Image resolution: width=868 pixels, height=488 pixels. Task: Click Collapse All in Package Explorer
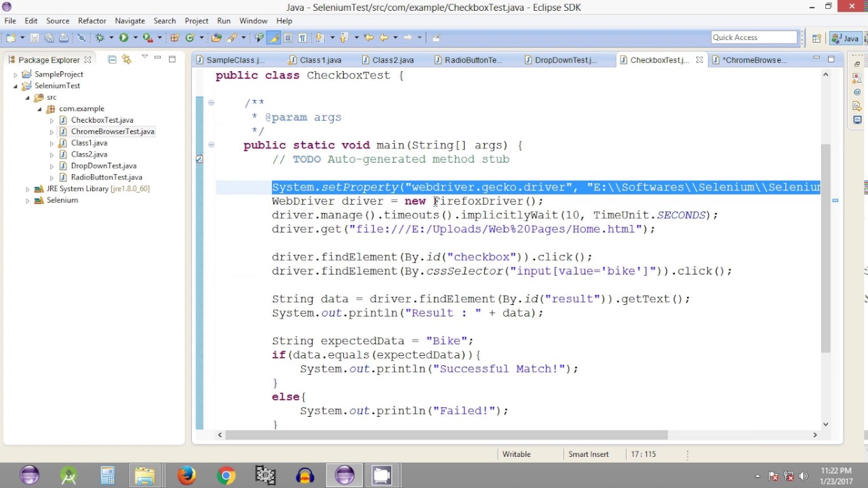point(112,60)
